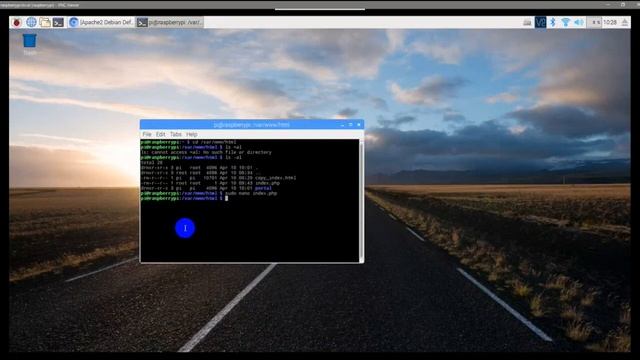Open the terminal Help menu
Screen dimensions: 640x360
coord(191,134)
